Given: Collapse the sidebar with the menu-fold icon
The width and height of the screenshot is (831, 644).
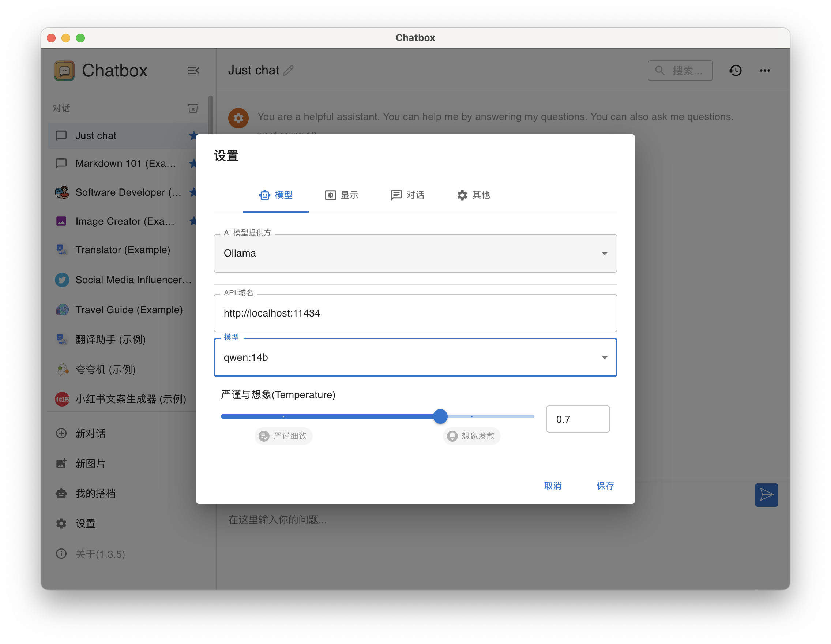Looking at the screenshot, I should 193,70.
